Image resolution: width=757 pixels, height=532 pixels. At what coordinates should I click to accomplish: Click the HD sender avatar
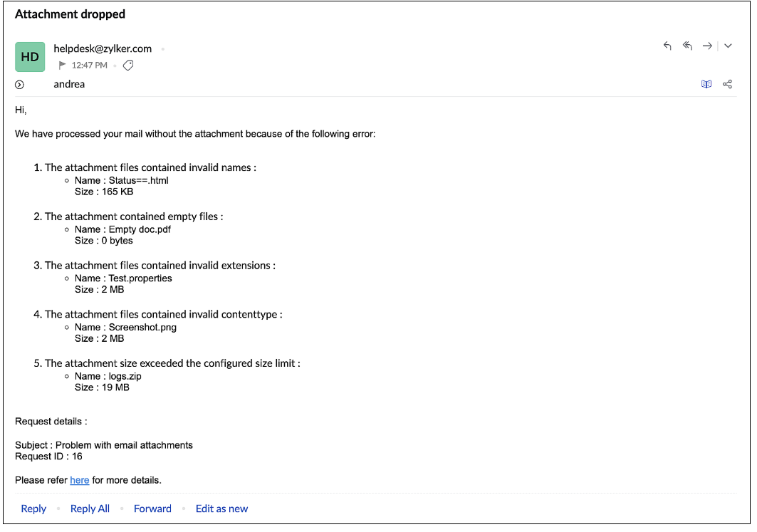pos(30,57)
